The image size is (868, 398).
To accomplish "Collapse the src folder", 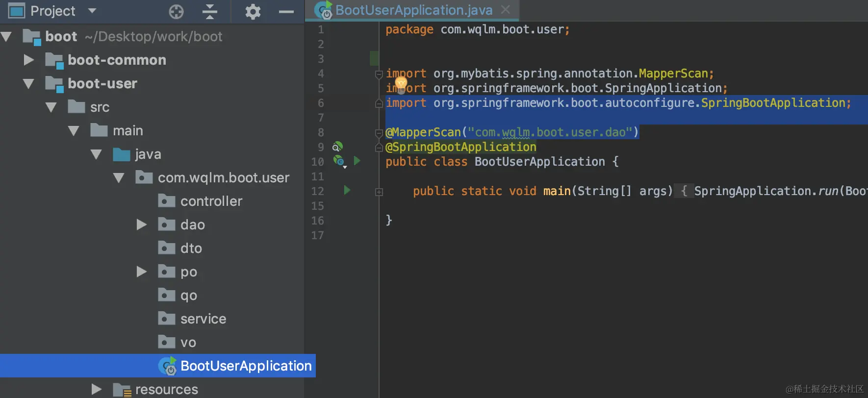I will click(51, 107).
